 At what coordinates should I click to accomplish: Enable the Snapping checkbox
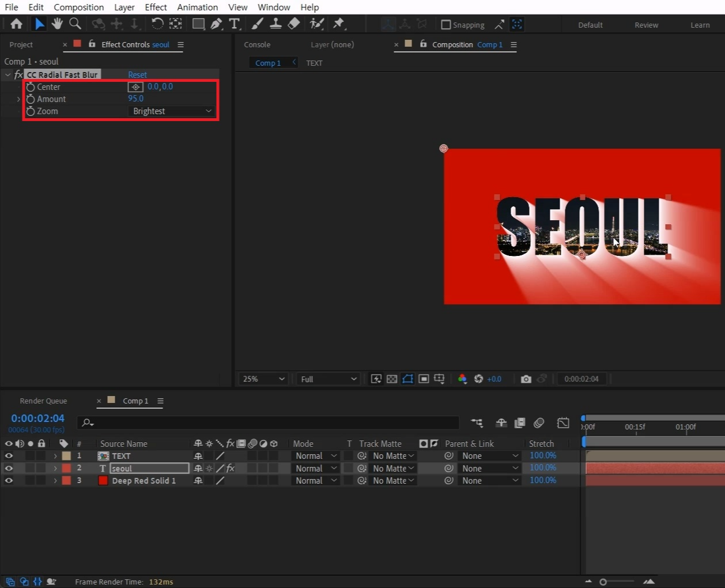[445, 25]
